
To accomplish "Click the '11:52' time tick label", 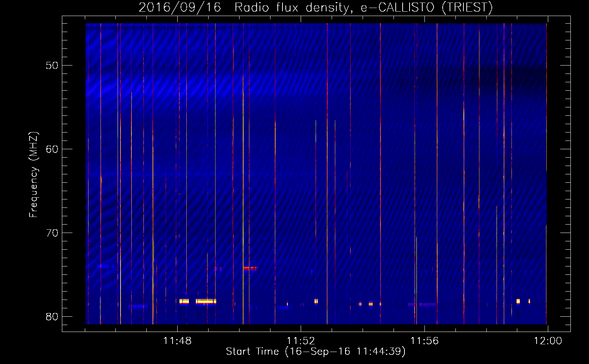I will coord(301,341).
